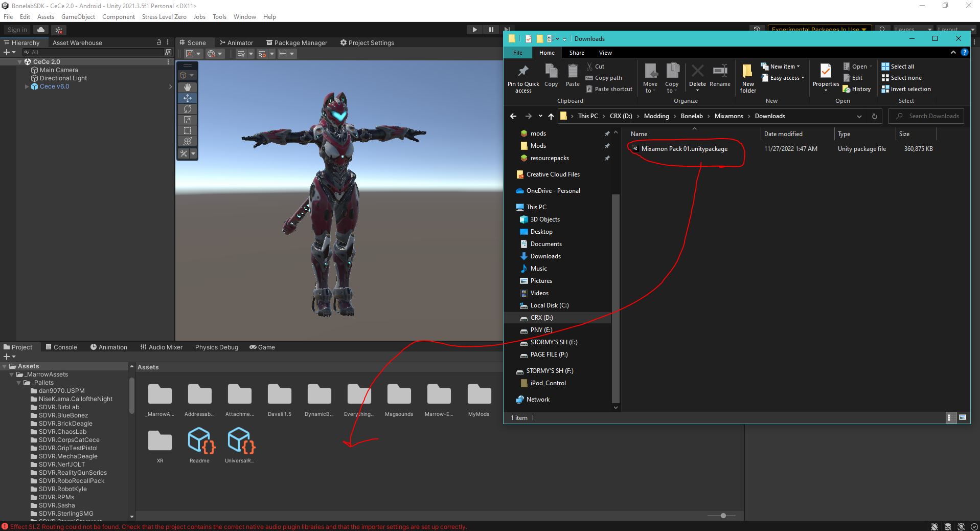Open Project panel plus create dropdown
Viewport: 980px width, 531px height.
pyautogui.click(x=9, y=357)
